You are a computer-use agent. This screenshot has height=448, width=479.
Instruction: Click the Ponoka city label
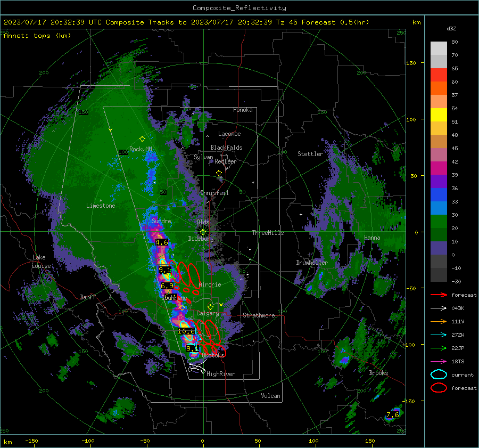click(243, 110)
